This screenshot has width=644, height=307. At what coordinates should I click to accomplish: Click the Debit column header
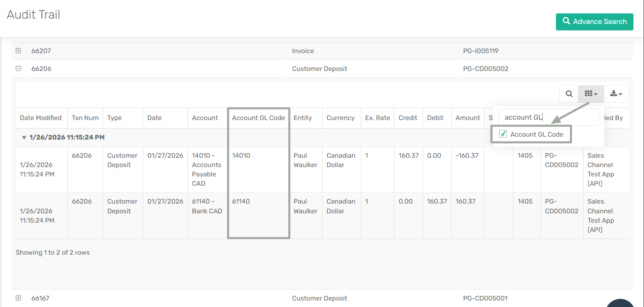(435, 118)
